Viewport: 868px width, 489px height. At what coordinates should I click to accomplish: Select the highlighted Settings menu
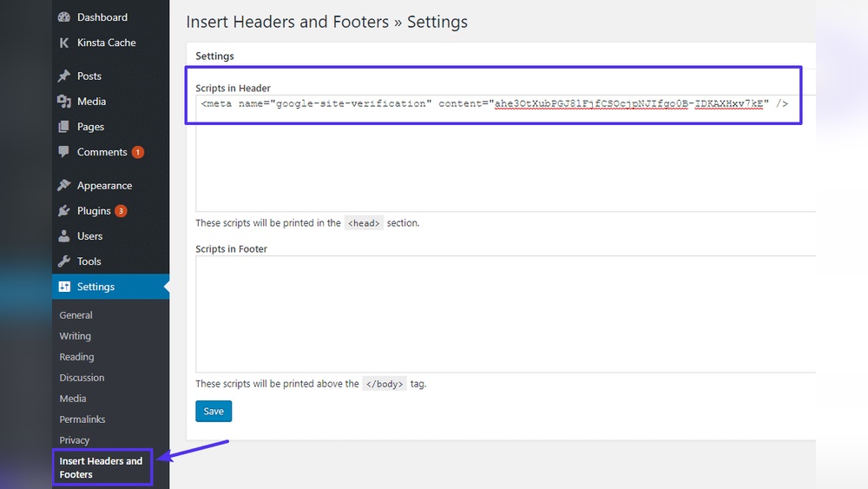click(111, 287)
